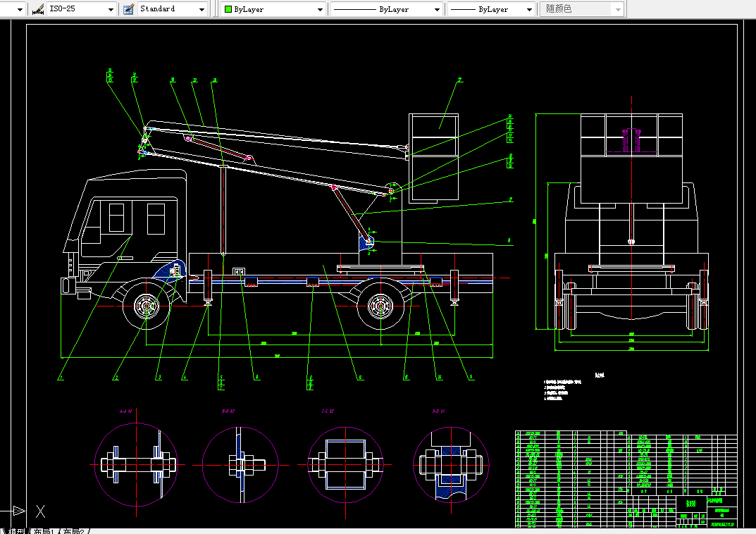Switch to the 布局1 layout tab

[x=44, y=531]
